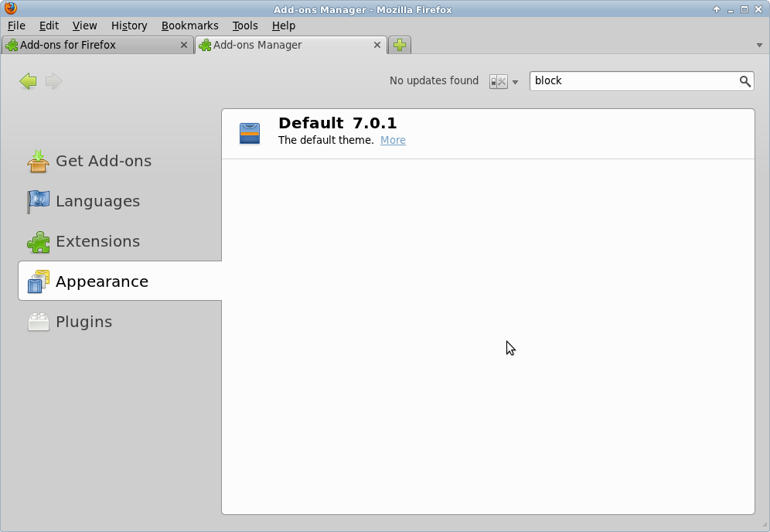Click the puzzle favicon on Add-ons for Firefox tab

12,45
